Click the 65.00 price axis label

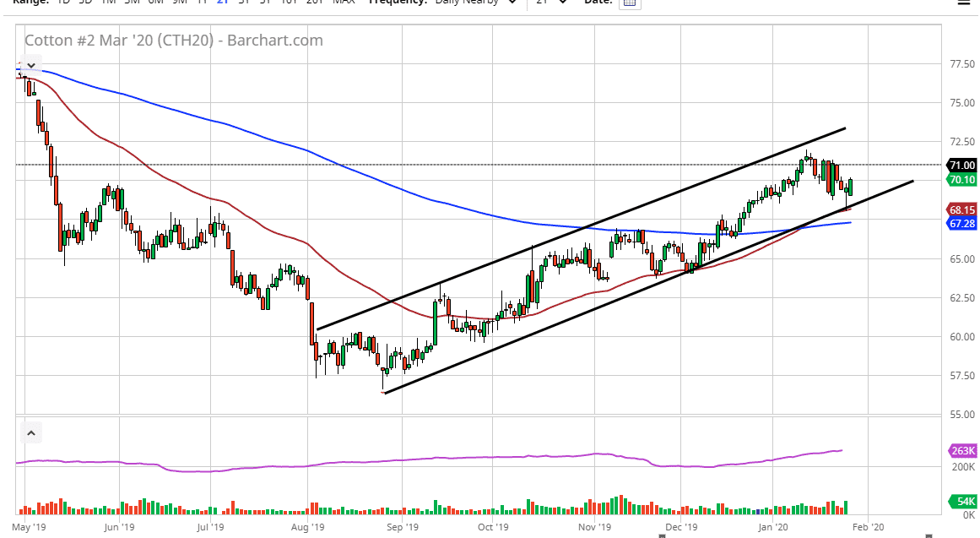coord(962,258)
